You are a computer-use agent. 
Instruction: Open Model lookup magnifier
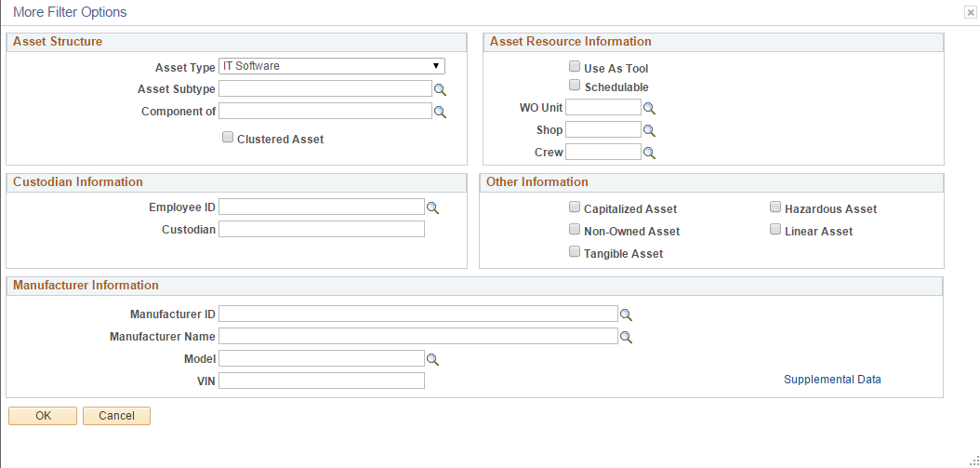coord(432,360)
